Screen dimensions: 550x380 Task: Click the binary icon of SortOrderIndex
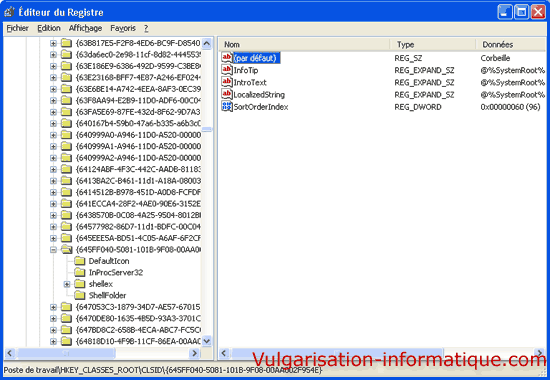[x=227, y=106]
